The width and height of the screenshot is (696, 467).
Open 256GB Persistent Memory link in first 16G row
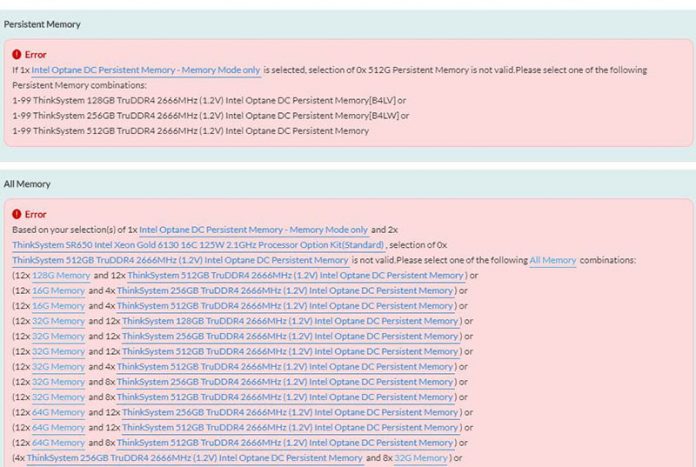[285, 291]
